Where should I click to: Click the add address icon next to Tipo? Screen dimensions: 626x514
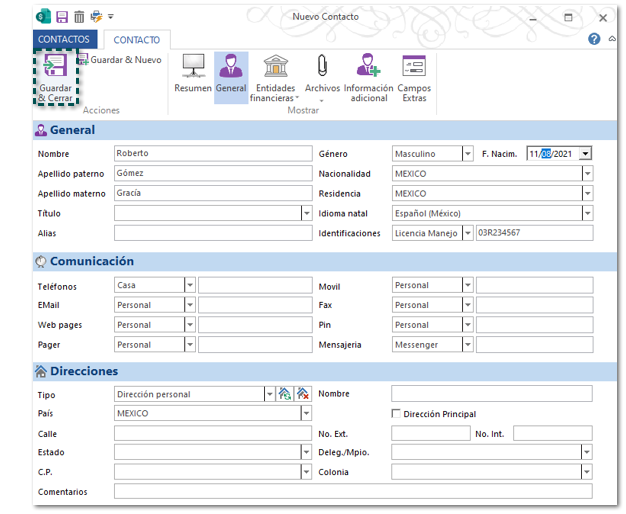tap(285, 394)
